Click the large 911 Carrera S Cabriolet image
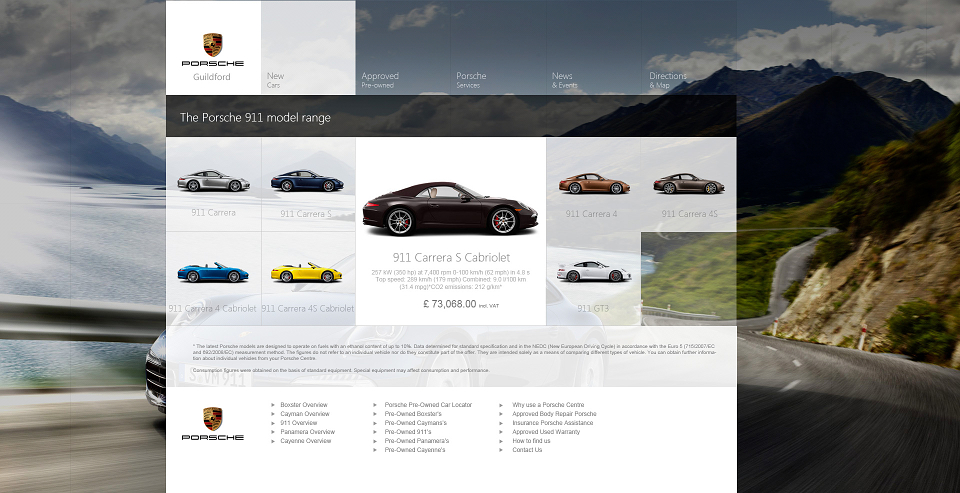 (450, 209)
